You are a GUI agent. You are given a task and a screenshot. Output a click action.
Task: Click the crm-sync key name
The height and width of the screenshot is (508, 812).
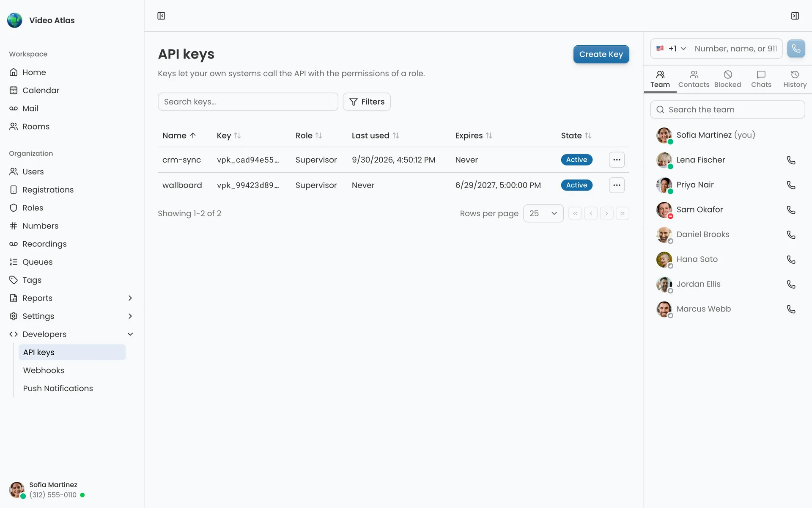coord(181,160)
